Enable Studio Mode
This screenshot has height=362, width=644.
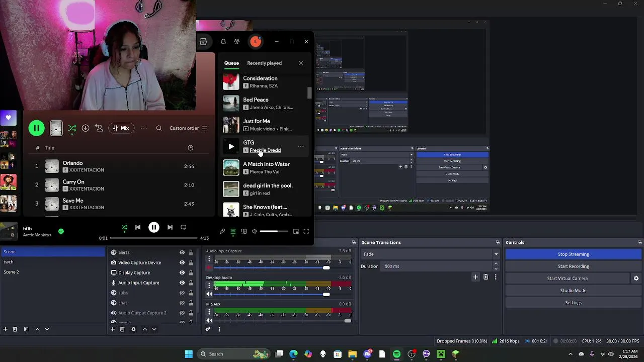pos(574,291)
